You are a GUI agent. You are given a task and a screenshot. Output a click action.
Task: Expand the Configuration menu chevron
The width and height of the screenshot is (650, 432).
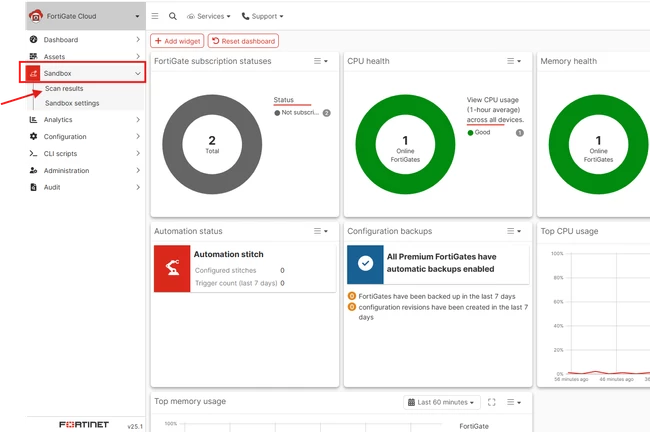(x=138, y=136)
